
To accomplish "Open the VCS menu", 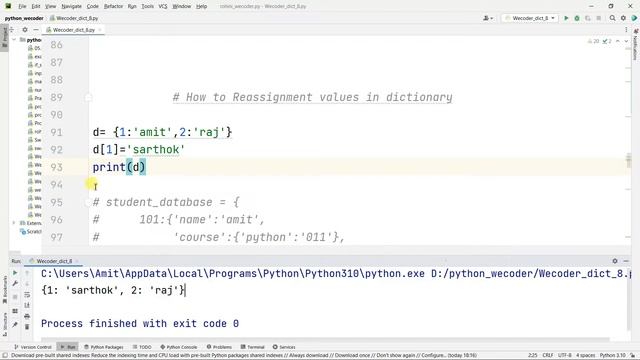I will pyautogui.click(x=163, y=6).
